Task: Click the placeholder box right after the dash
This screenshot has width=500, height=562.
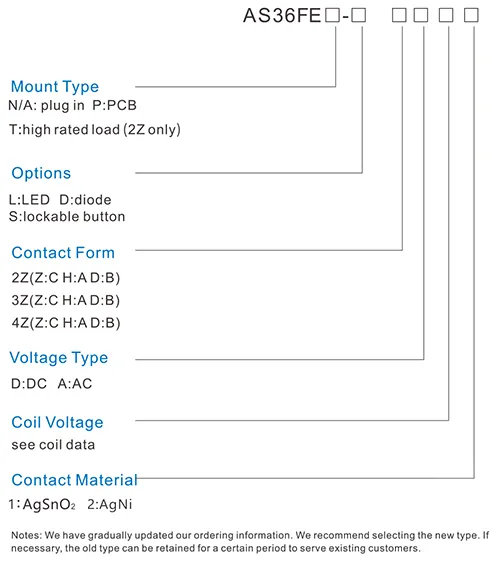Action: tap(358, 15)
